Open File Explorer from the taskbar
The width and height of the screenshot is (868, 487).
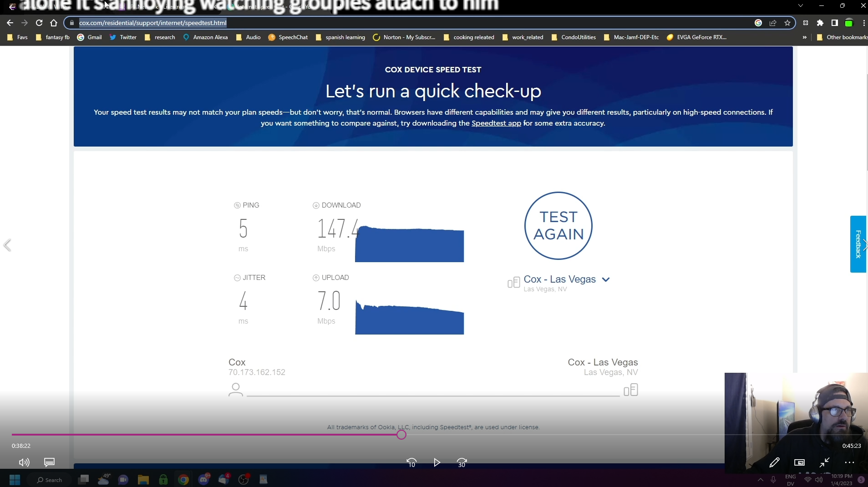click(143, 480)
